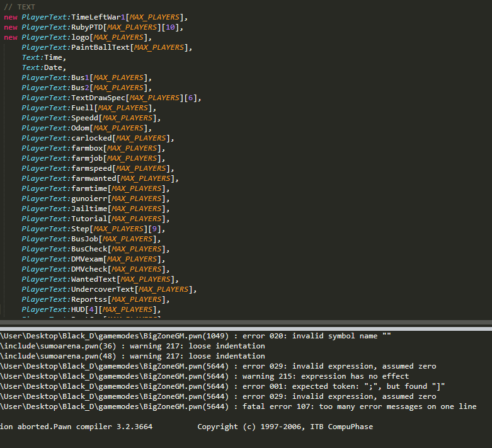This screenshot has height=448, width=492.
Task: Click first error 029 invalid expression line
Action: pyautogui.click(x=219, y=366)
